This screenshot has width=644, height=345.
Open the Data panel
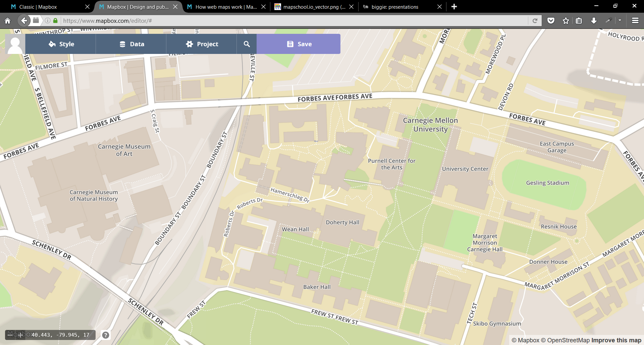tap(131, 44)
